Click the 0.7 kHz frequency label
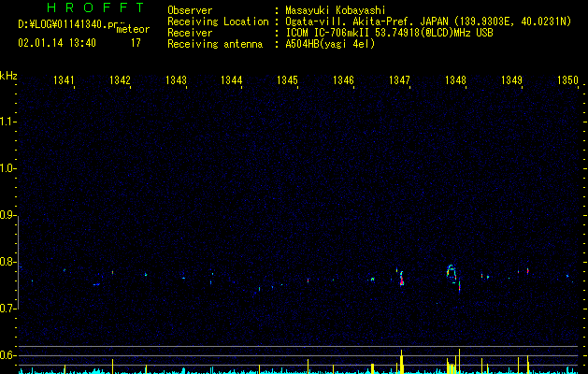The image size is (588, 374). pyautogui.click(x=7, y=309)
